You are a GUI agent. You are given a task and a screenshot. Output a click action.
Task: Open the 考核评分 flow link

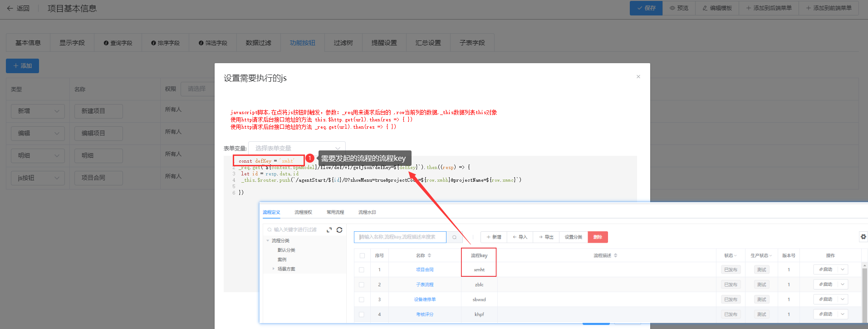coord(425,314)
